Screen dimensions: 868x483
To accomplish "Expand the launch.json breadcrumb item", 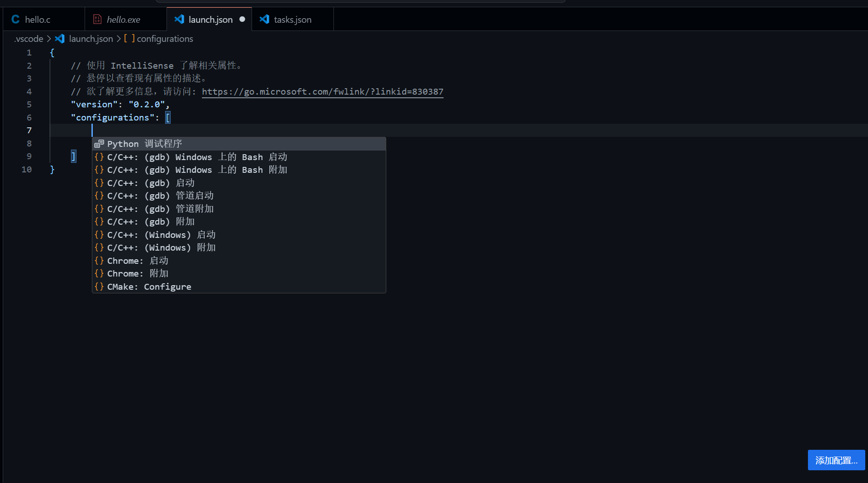I will [x=91, y=39].
